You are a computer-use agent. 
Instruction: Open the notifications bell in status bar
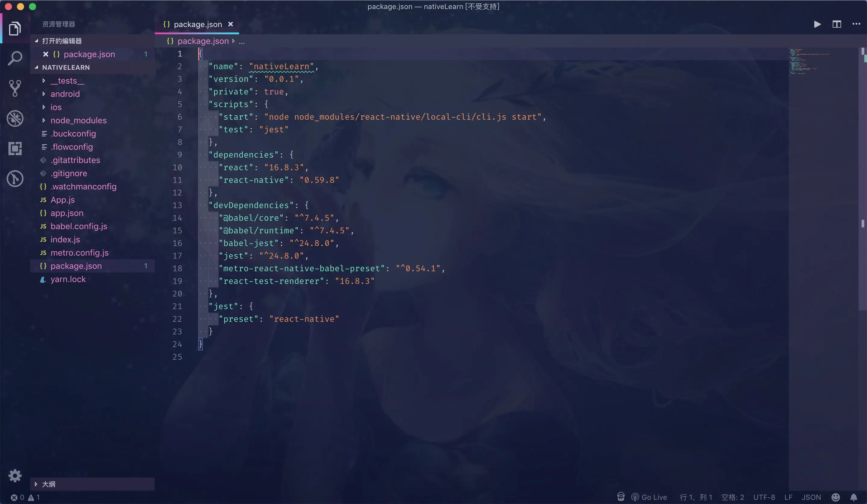[854, 497]
